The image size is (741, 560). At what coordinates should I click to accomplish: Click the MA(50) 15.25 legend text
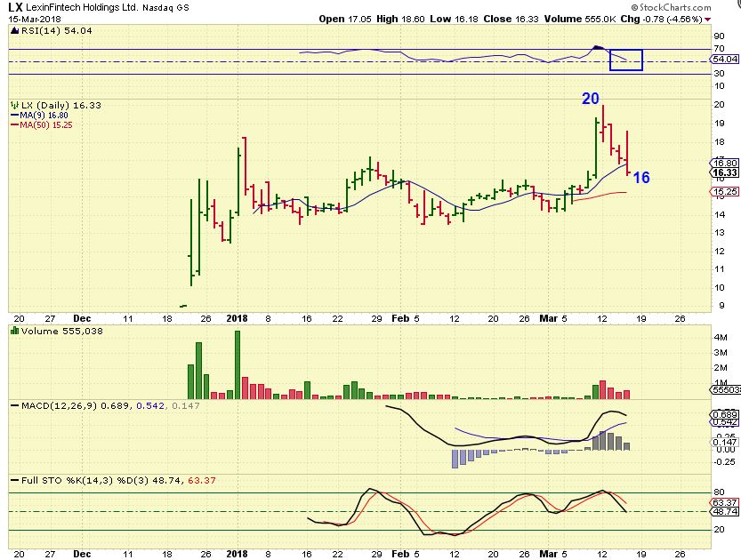click(x=46, y=124)
